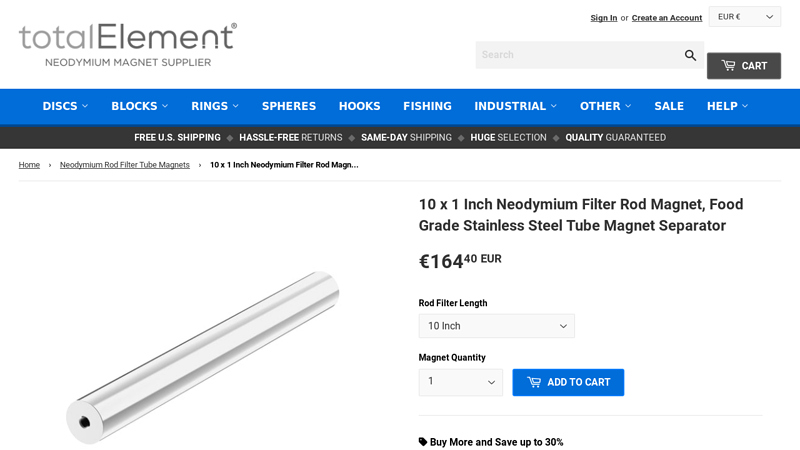Click the Neodymium Rod Filter Tube Magnets breadcrumb
The height and width of the screenshot is (450, 800).
coord(124,165)
